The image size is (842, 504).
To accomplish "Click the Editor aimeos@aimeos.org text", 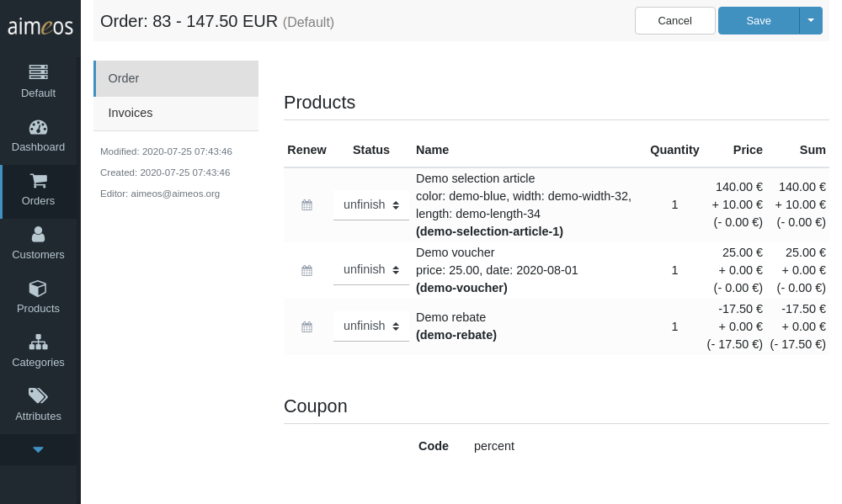I will coord(160,194).
